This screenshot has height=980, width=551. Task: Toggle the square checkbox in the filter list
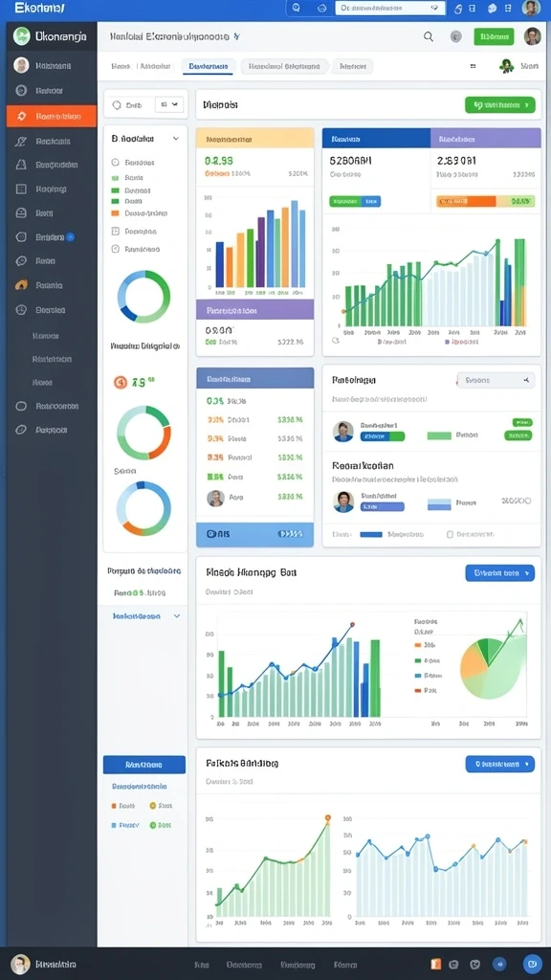tap(115, 231)
